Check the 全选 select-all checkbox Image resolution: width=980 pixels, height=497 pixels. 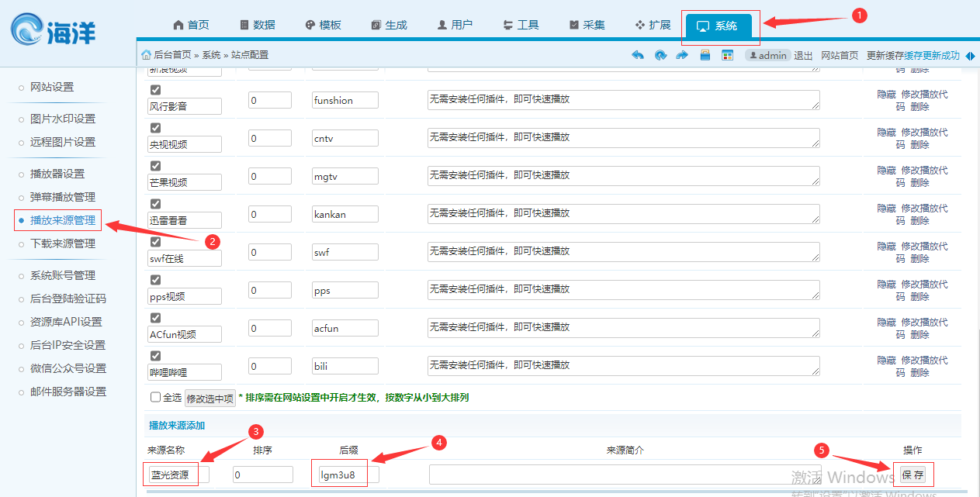pos(155,398)
